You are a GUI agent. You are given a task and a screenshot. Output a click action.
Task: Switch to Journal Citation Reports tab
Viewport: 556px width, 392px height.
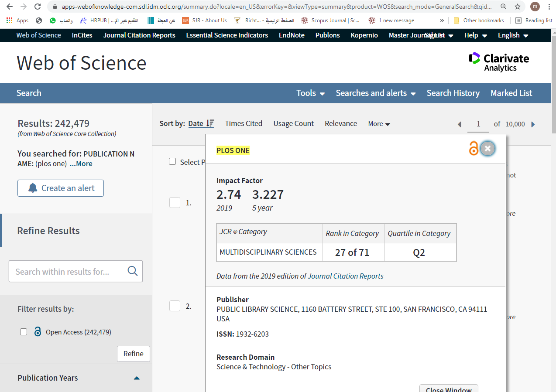pos(139,35)
